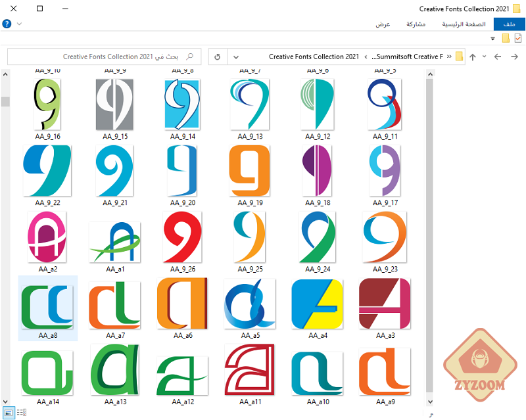Select the AA_a3 thumbnail
This screenshot has height=420, width=526.
point(385,304)
